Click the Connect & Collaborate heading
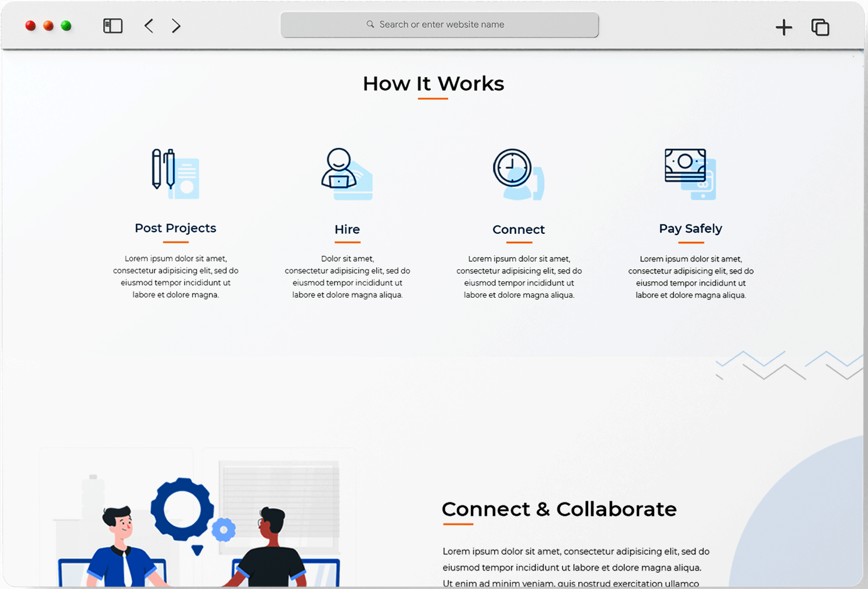868x589 pixels. [x=559, y=509]
